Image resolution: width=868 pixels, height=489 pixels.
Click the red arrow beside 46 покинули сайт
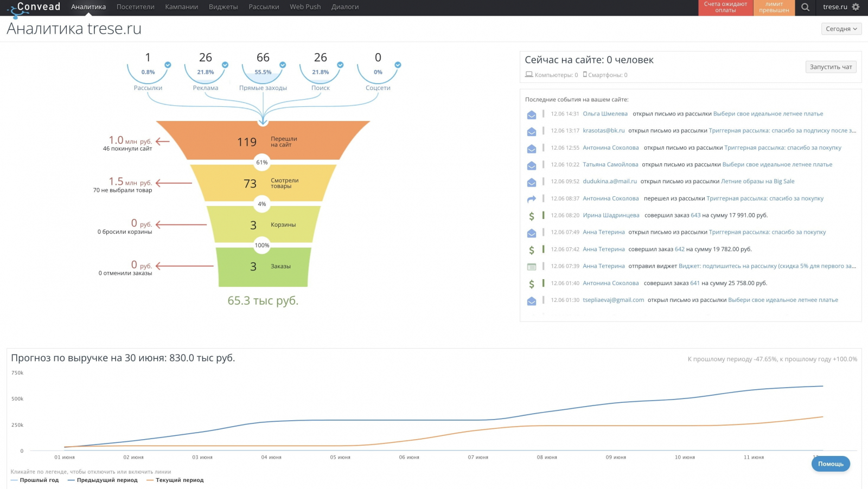163,141
